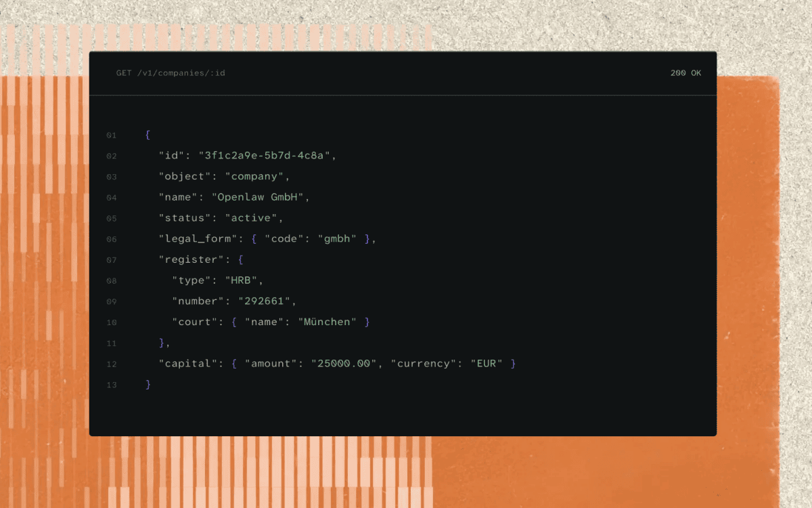Click the opening brace on line 01
This screenshot has height=508, width=812.
tap(148, 135)
